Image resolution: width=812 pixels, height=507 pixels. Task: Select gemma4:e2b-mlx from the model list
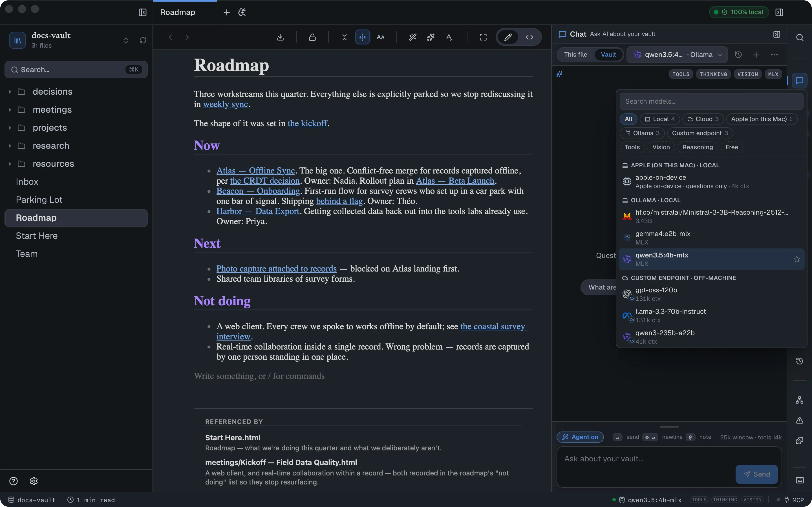coord(711,238)
